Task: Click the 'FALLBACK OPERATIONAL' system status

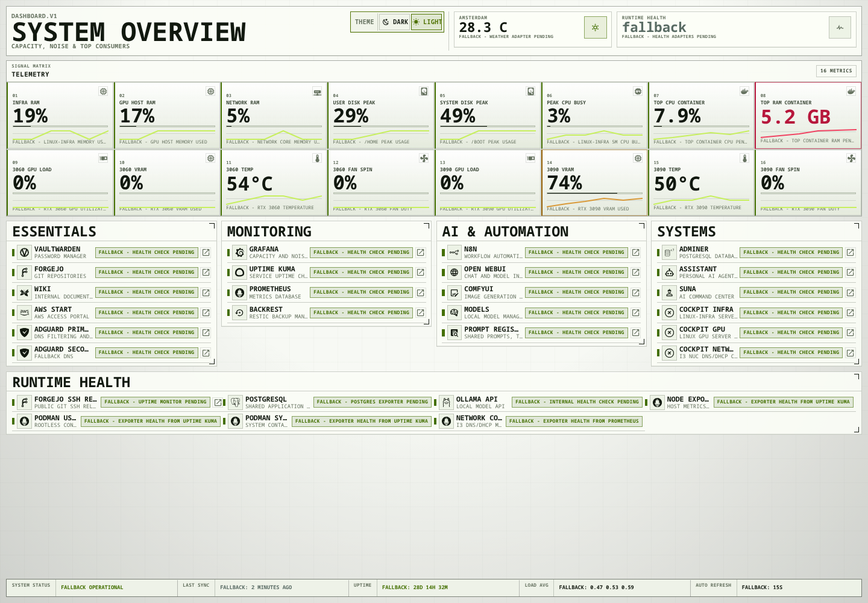Action: [92, 587]
